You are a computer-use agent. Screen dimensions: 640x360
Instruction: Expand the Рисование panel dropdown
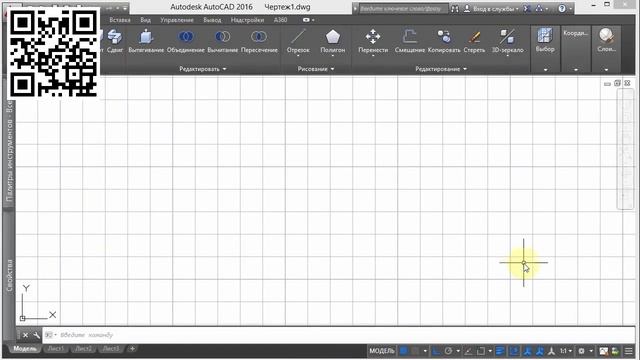click(x=316, y=69)
